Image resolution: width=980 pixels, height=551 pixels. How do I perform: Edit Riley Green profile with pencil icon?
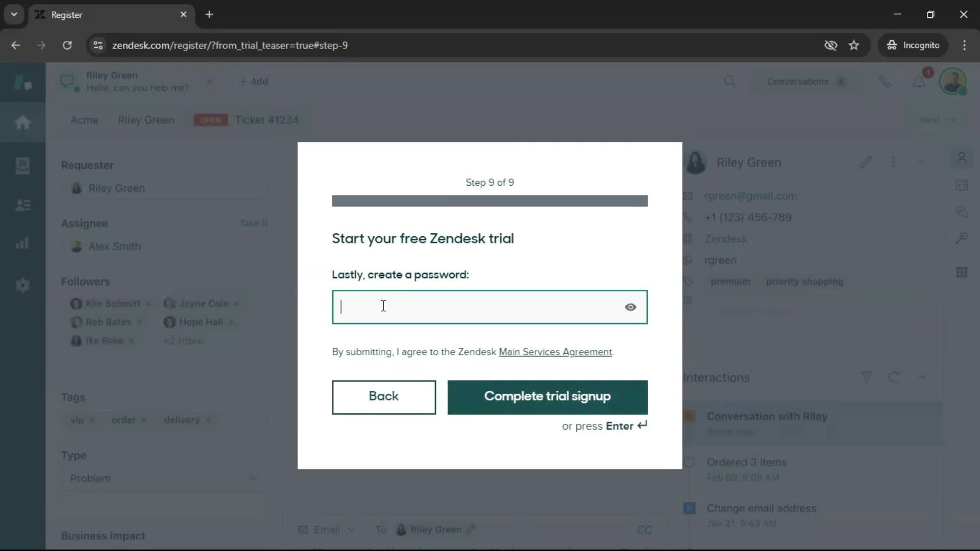866,162
